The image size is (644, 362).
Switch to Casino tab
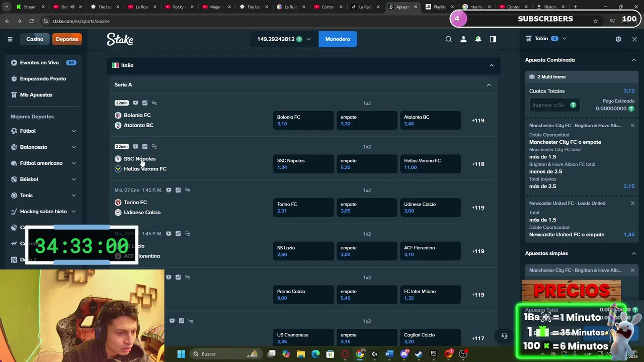click(35, 39)
